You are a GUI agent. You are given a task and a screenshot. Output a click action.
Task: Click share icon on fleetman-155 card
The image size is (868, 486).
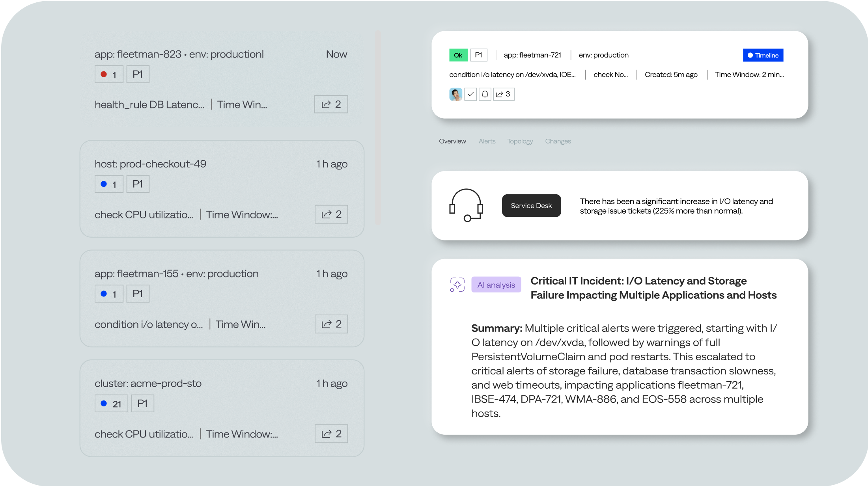(x=331, y=324)
